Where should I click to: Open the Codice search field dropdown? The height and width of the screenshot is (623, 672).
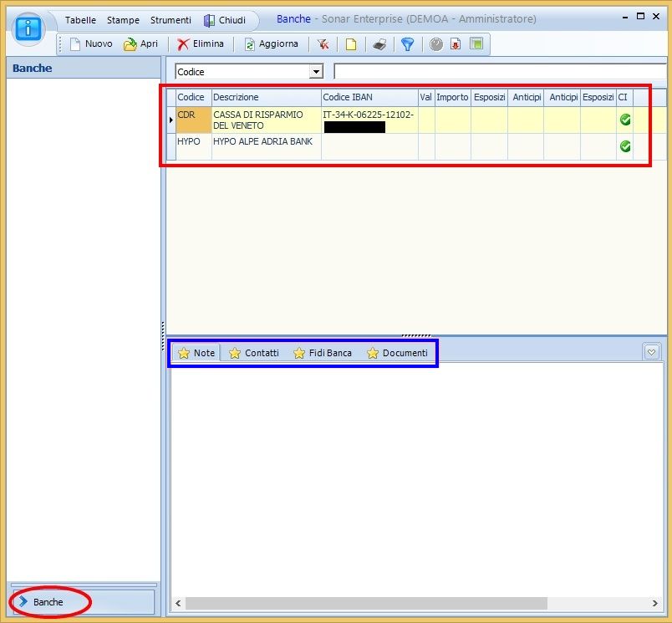click(x=316, y=72)
